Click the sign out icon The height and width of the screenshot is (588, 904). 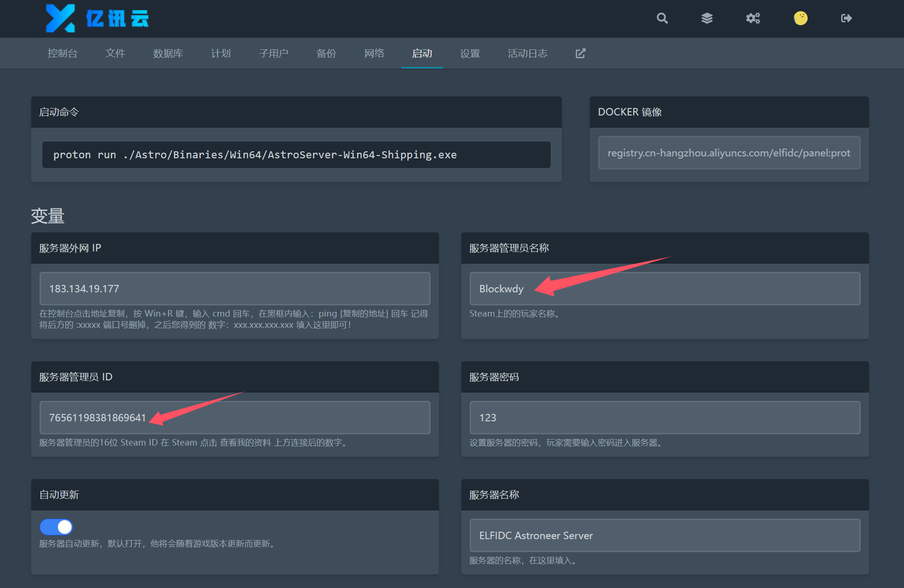click(x=846, y=18)
